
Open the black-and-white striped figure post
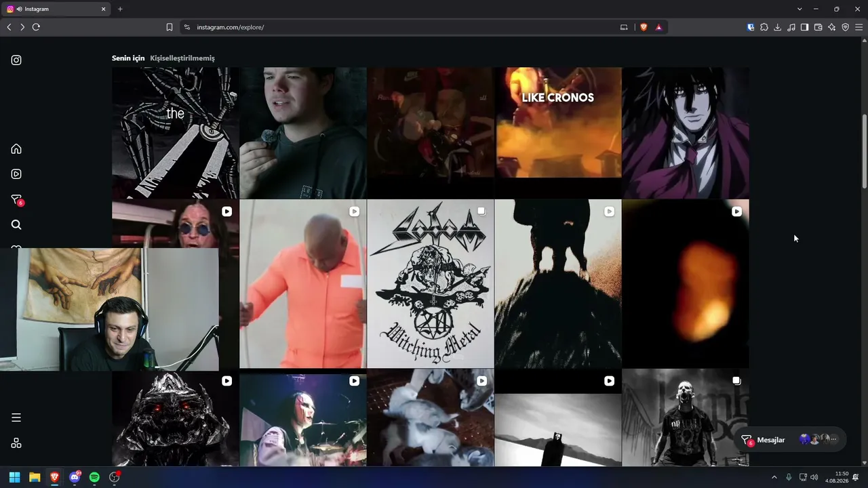pyautogui.click(x=176, y=133)
